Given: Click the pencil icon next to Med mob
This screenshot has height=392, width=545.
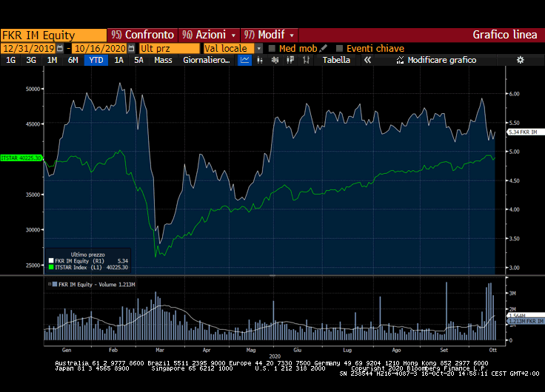Looking at the screenshot, I should [324, 48].
